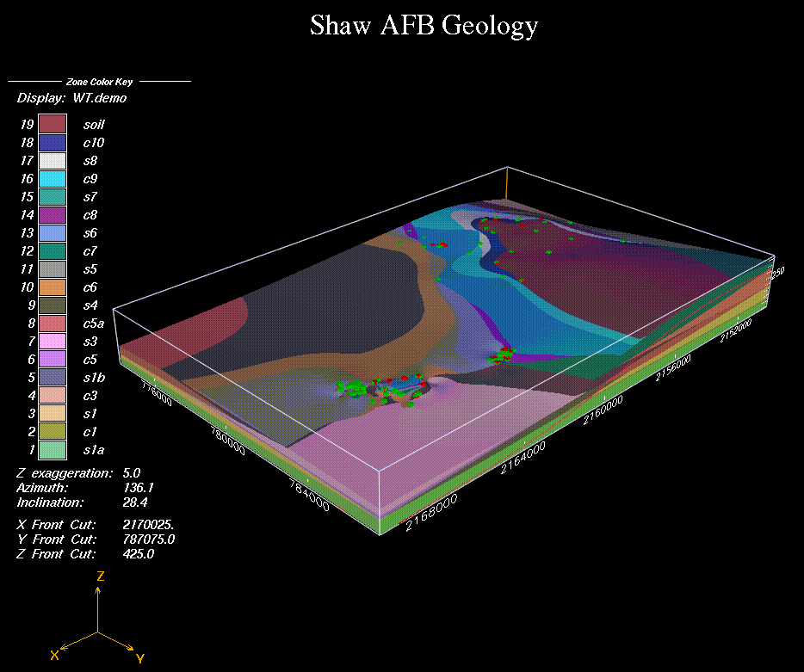
Task: Click the soil zone color swatch
Action: pos(53,125)
